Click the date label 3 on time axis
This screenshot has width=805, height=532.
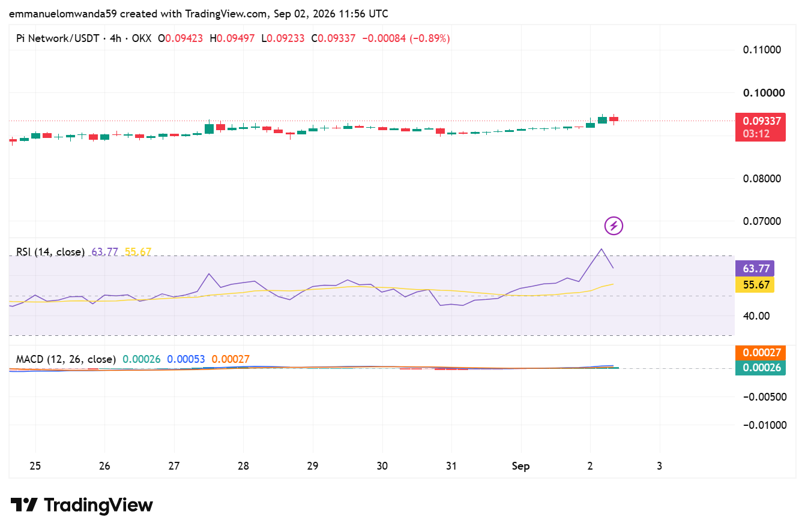click(x=660, y=466)
